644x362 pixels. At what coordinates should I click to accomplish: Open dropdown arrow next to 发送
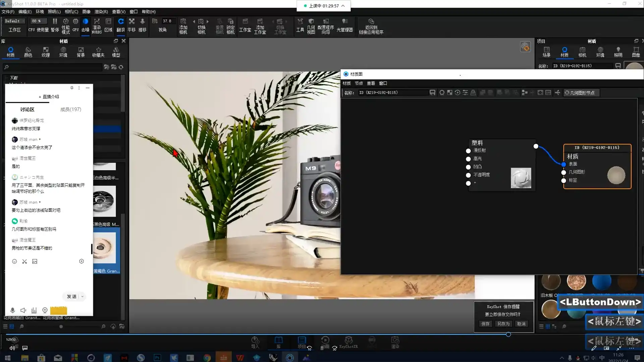tap(82, 296)
